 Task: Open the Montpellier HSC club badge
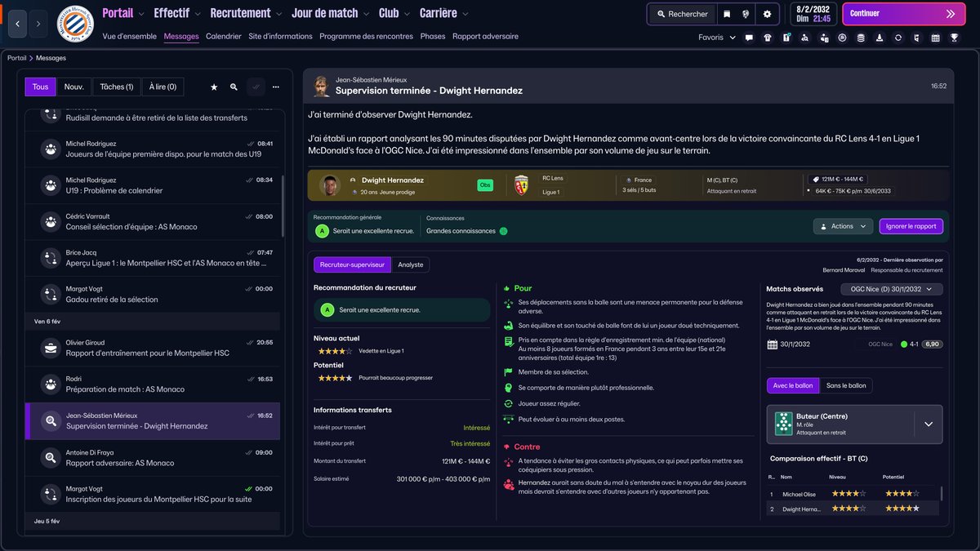75,24
